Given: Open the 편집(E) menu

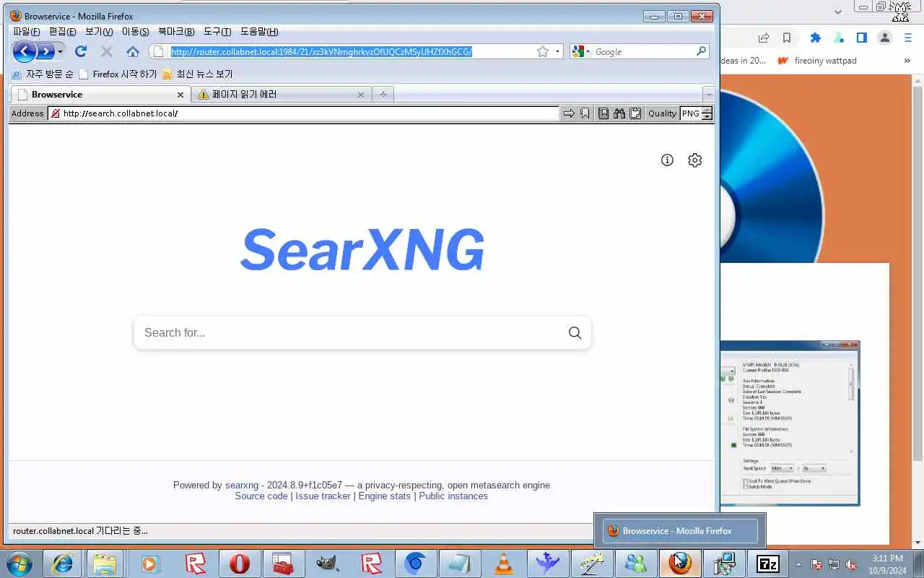Looking at the screenshot, I should [62, 32].
